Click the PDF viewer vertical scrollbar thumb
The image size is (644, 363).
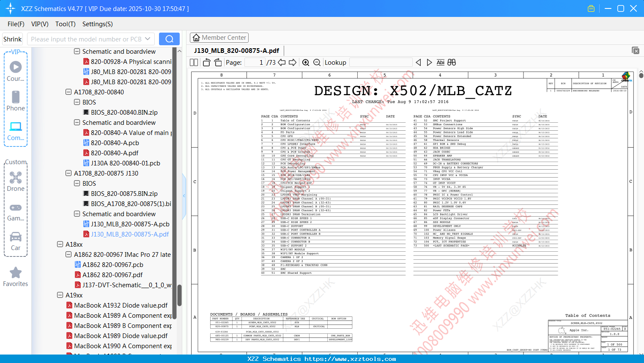[x=641, y=75]
